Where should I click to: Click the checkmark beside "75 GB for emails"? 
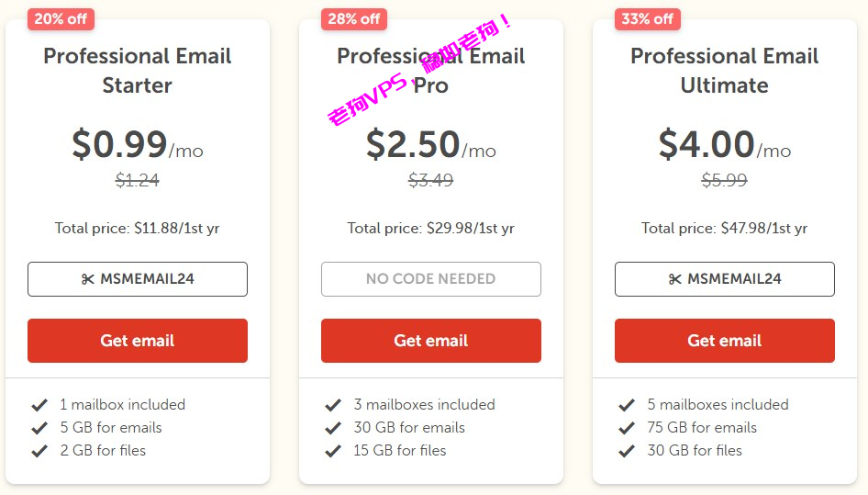(627, 428)
